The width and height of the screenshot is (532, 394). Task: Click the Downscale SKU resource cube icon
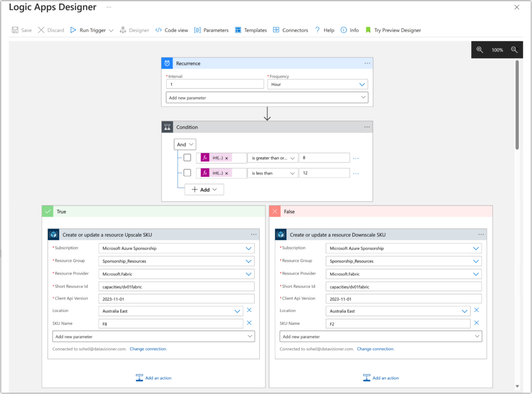pyautogui.click(x=281, y=235)
